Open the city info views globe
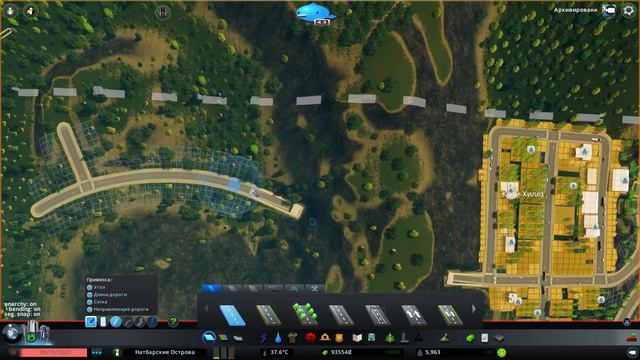 pyautogui.click(x=12, y=333)
